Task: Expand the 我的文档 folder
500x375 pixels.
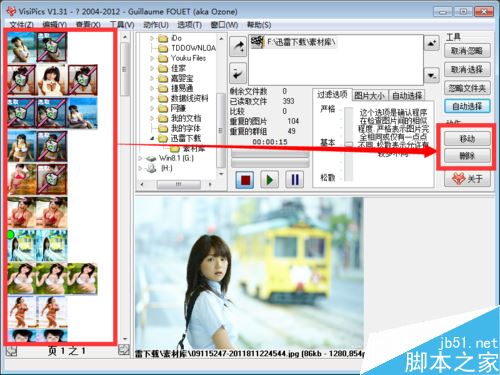Action: click(152, 118)
